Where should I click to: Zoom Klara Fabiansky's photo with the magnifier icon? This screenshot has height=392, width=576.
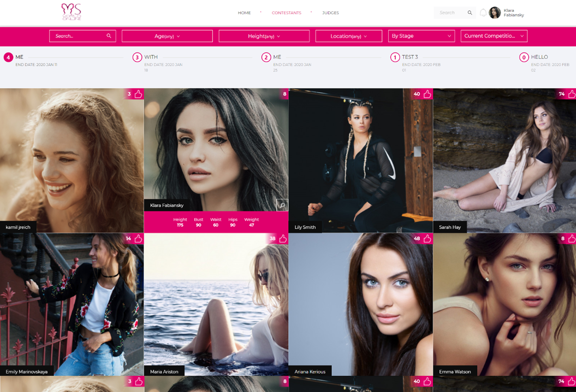click(282, 205)
